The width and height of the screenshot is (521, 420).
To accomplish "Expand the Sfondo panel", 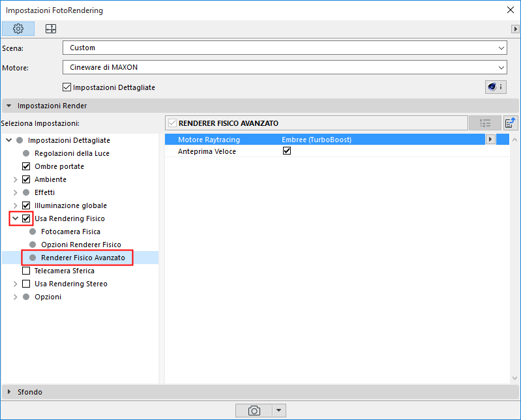I will (9, 392).
